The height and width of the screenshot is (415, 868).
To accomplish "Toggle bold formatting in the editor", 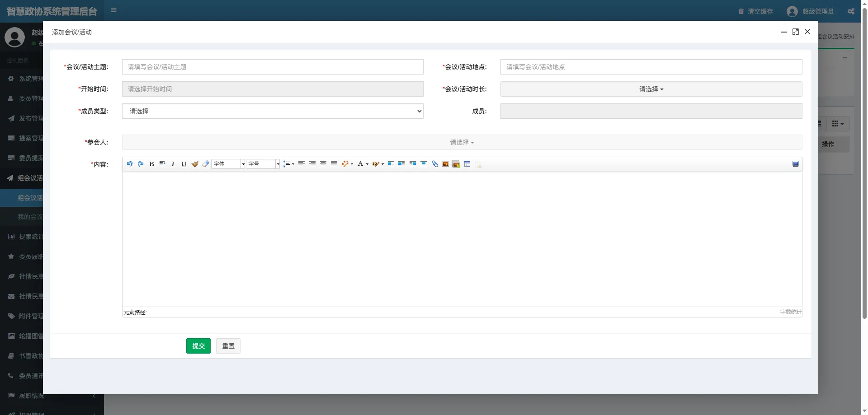I will coord(151,164).
